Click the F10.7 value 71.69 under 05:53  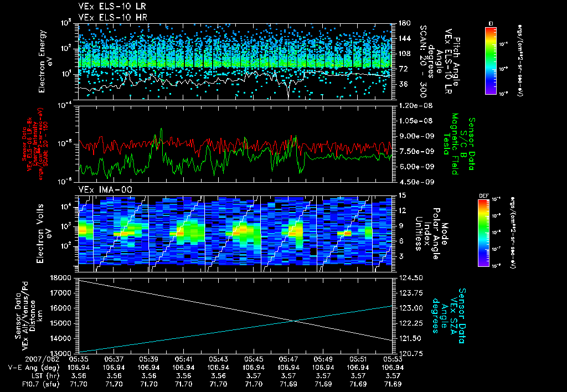point(393,384)
